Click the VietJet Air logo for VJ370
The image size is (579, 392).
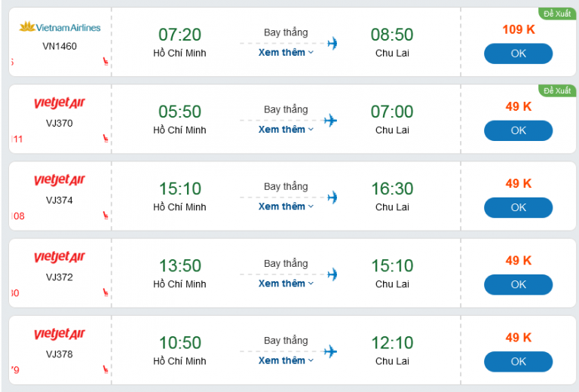click(60, 103)
